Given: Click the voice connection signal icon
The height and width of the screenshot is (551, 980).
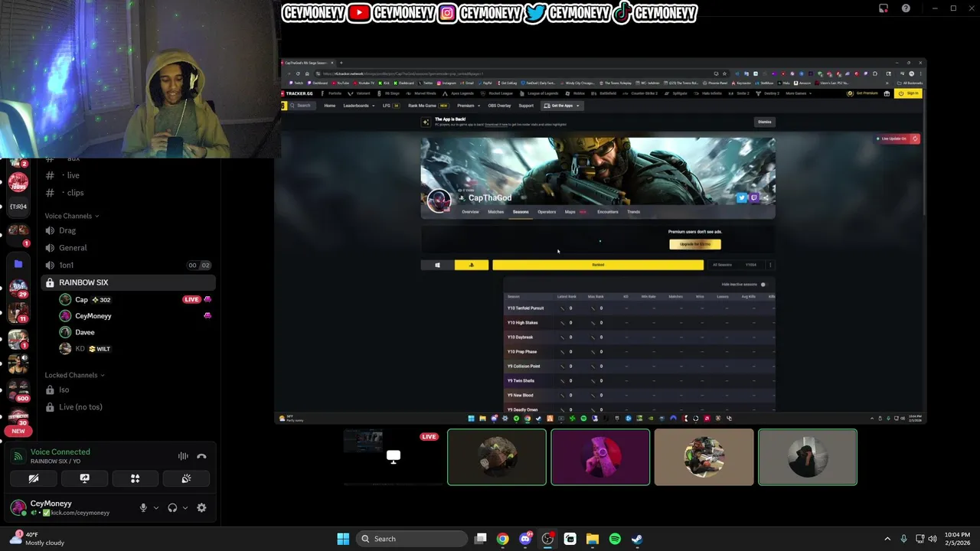Looking at the screenshot, I should (x=18, y=456).
